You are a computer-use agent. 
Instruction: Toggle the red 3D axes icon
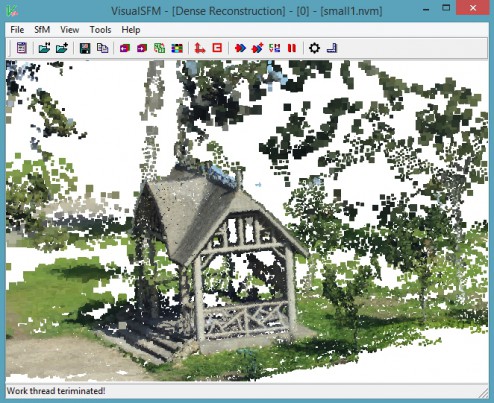(200, 48)
